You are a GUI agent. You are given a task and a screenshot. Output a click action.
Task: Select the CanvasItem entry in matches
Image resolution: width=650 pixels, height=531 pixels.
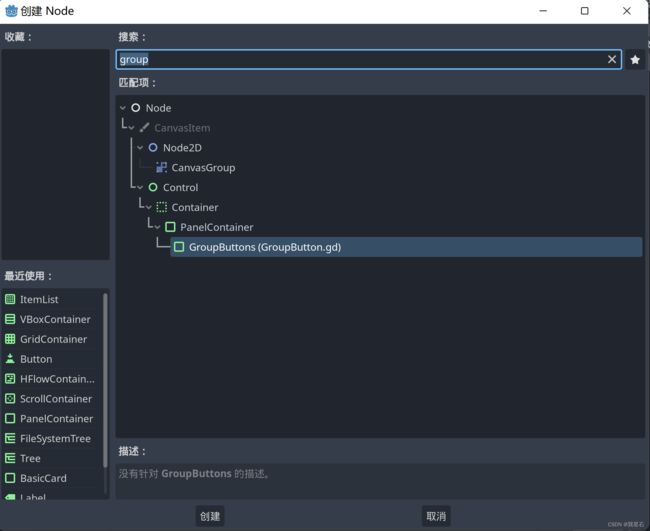182,128
